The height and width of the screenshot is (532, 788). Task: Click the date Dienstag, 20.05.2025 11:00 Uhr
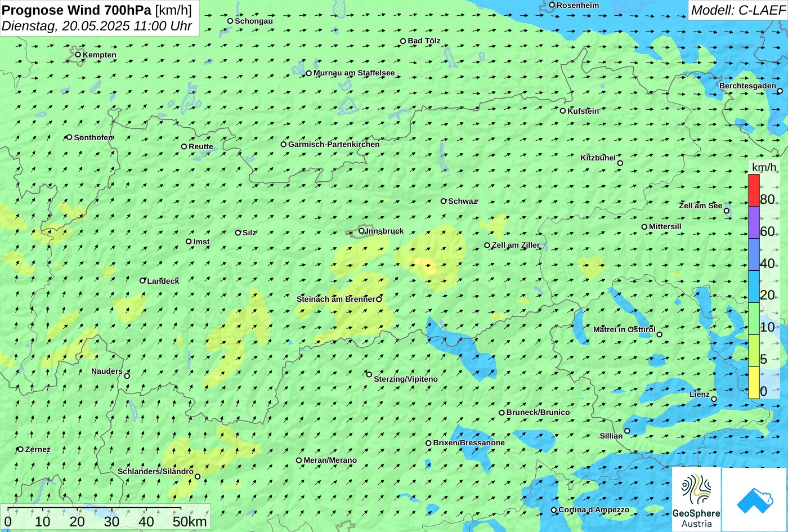[x=97, y=26]
